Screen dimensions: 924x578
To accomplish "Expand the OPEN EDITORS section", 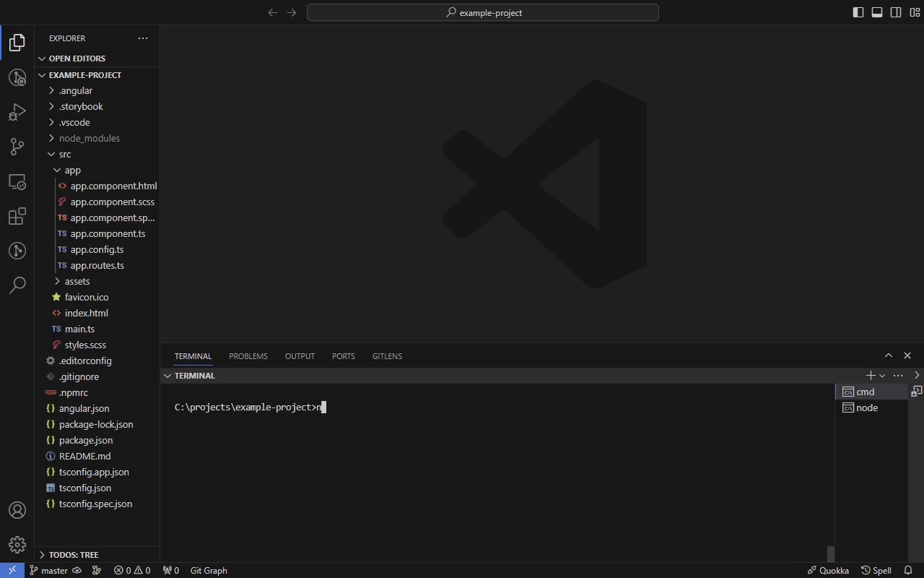I will coord(97,59).
